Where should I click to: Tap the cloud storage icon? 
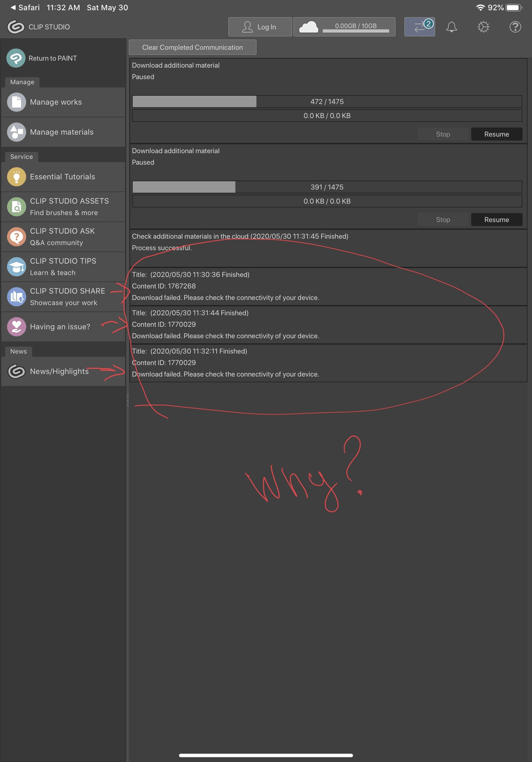309,27
